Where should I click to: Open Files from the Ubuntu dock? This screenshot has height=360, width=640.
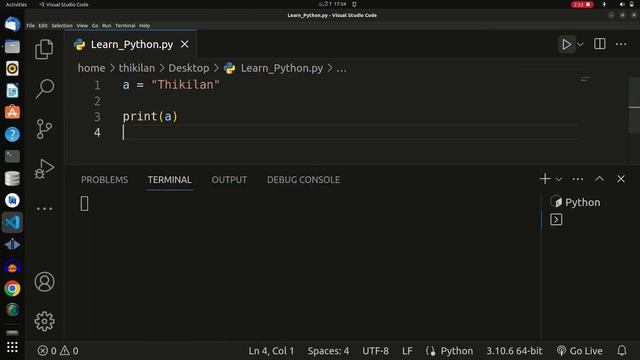click(x=12, y=47)
